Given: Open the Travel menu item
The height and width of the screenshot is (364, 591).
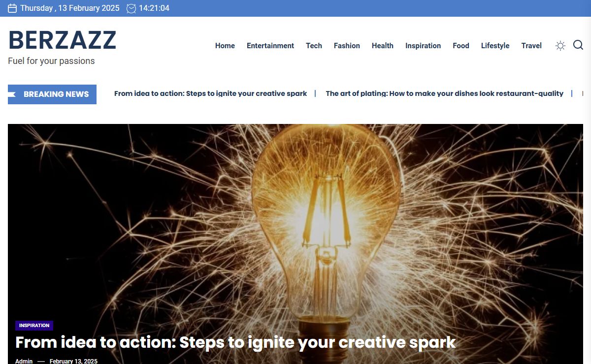Looking at the screenshot, I should pos(531,46).
